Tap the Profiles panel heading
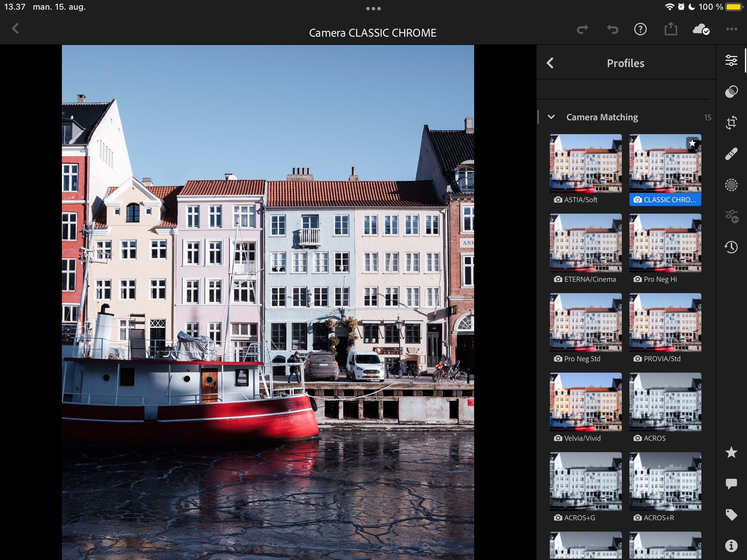This screenshot has height=560, width=747. tap(626, 63)
